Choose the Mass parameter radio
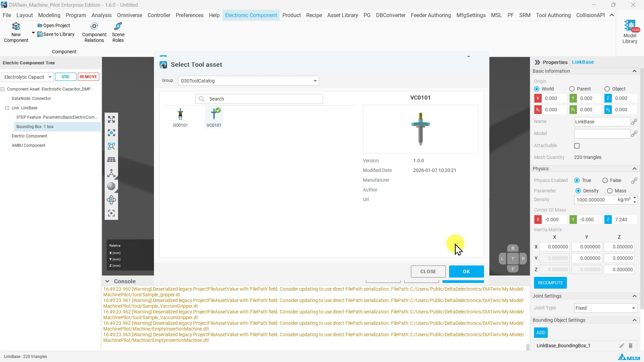The image size is (644, 362). coord(610,191)
